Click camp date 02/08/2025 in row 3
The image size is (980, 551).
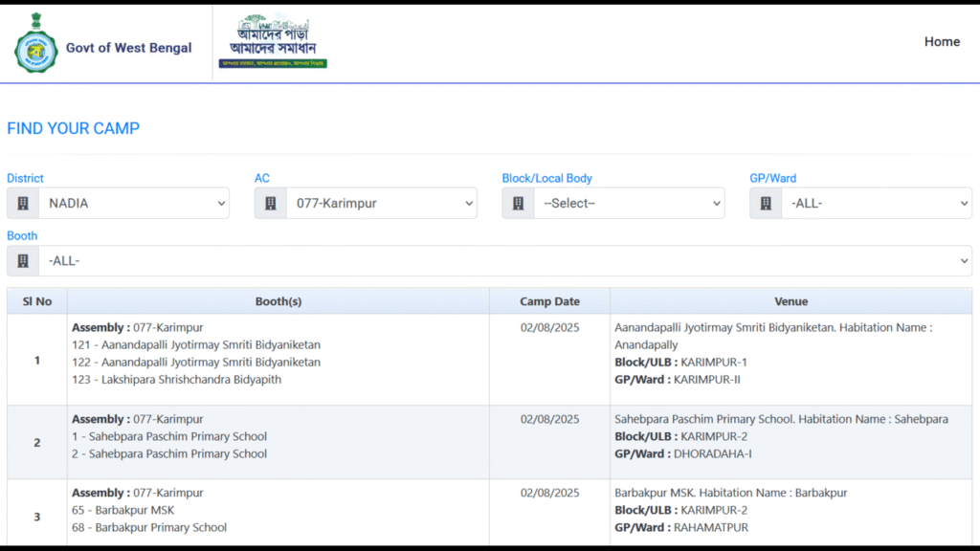point(550,493)
